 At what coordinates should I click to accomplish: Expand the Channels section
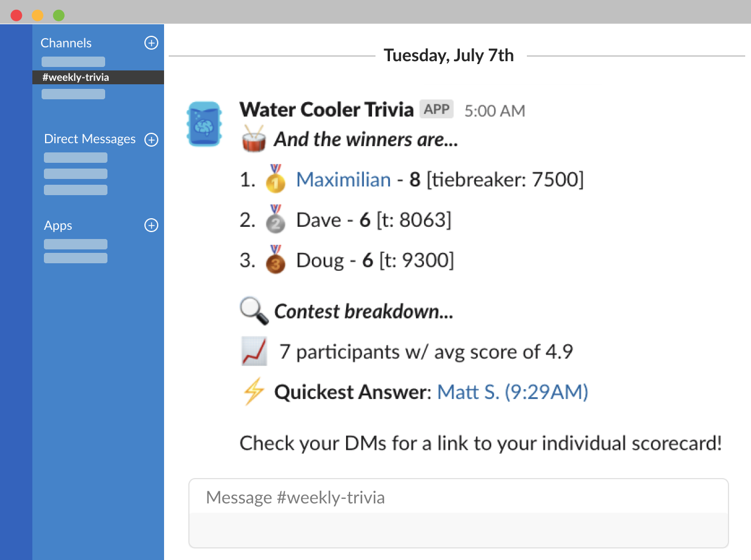pyautogui.click(x=66, y=43)
